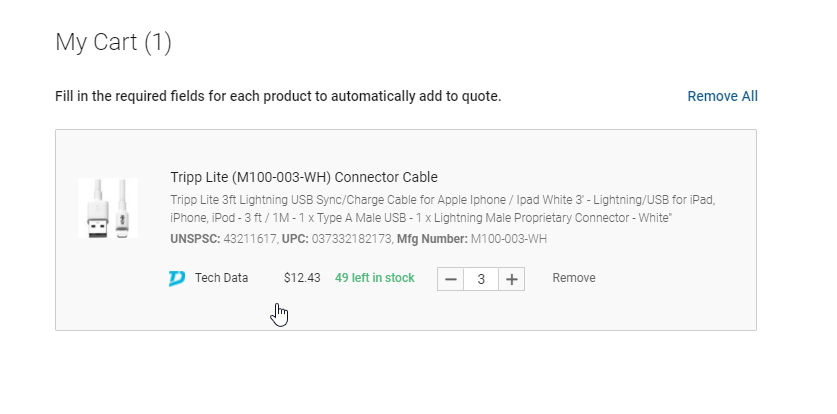Click the $12.43 price
Viewport: 837px width, 414px height.
click(302, 278)
